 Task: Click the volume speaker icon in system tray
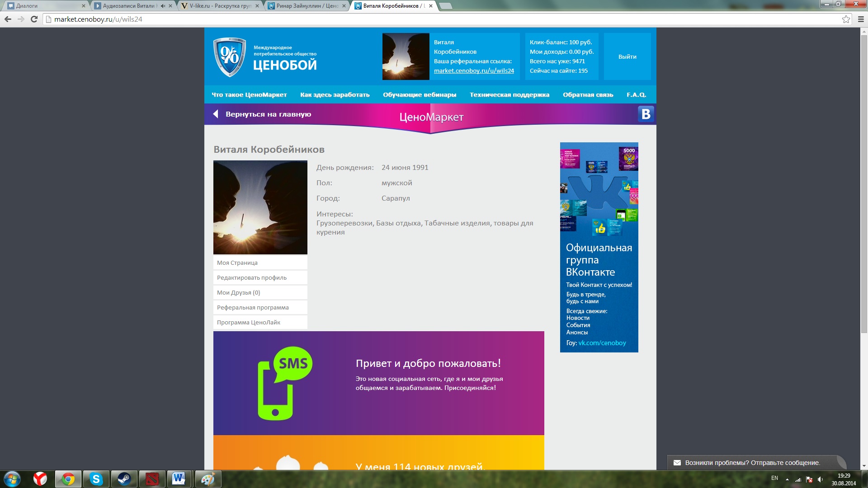pyautogui.click(x=821, y=479)
